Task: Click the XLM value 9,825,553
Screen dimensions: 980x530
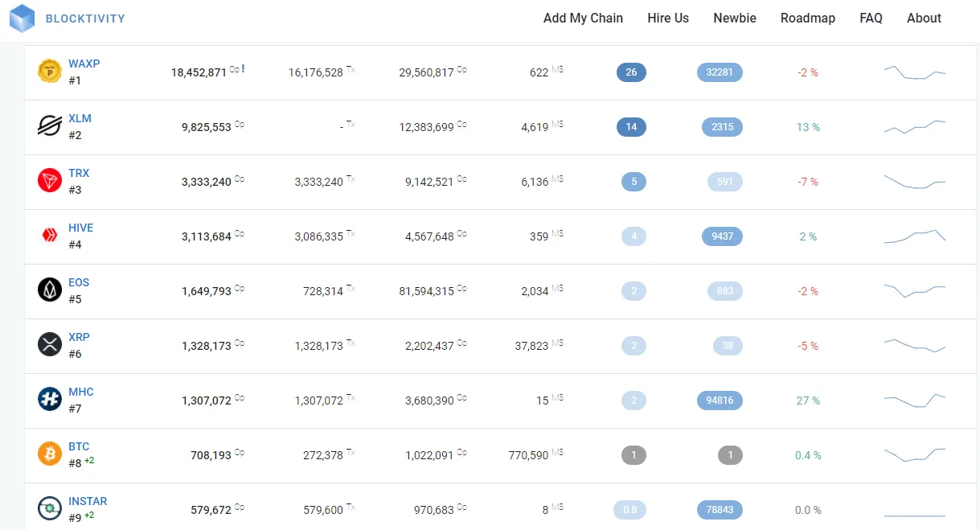Action: pyautogui.click(x=207, y=127)
